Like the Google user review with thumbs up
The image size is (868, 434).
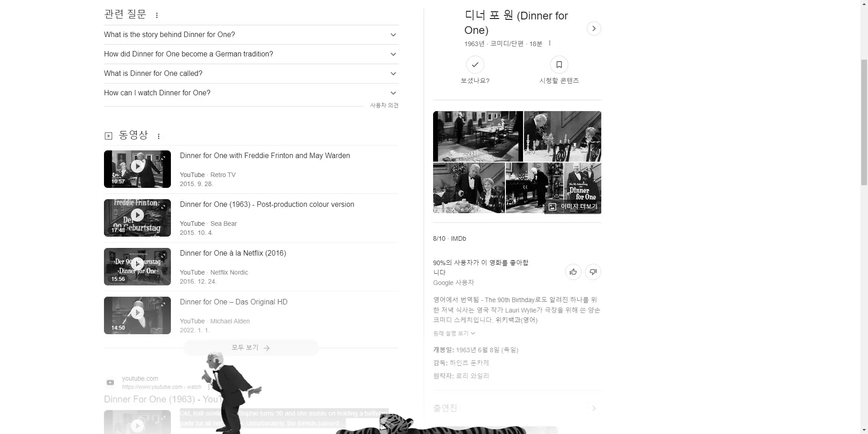pyautogui.click(x=573, y=272)
